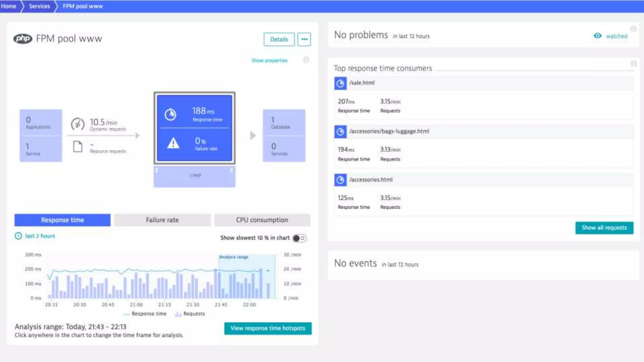Screen dimensions: 644x362
Task: Toggle Show slowest 10 % in chart
Action: (x=299, y=238)
